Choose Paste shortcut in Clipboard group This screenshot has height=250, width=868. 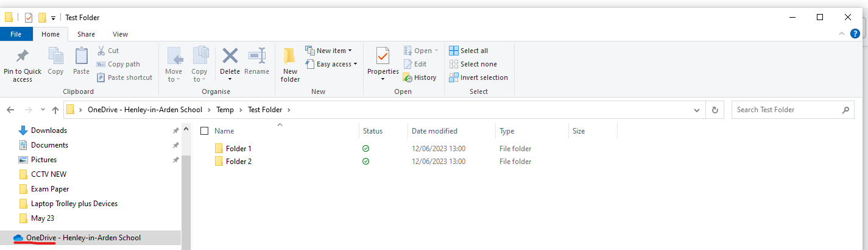point(125,77)
